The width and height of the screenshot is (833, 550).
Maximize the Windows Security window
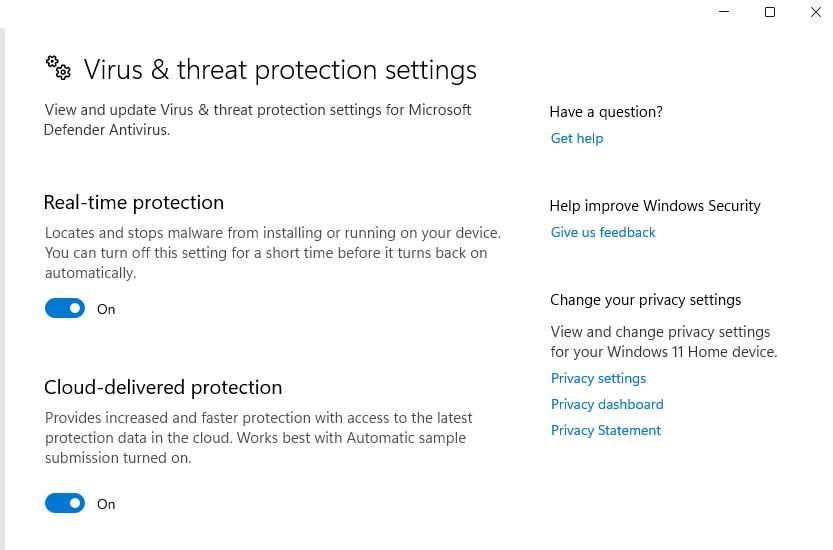click(x=770, y=12)
